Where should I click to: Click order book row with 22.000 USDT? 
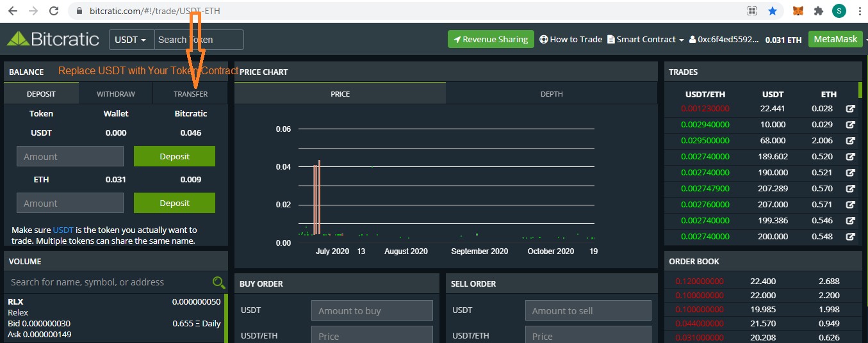tap(763, 296)
